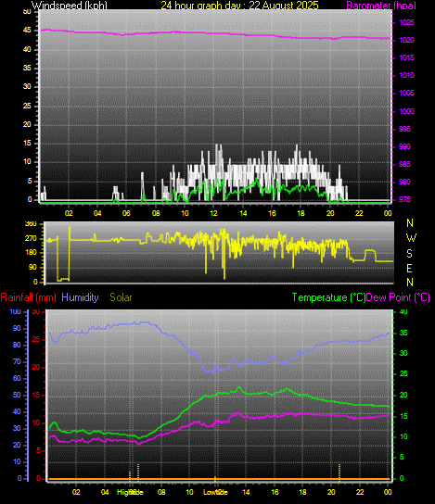Click the graph title showing 22 August 2025
This screenshot has width=435, height=504.
click(239, 6)
